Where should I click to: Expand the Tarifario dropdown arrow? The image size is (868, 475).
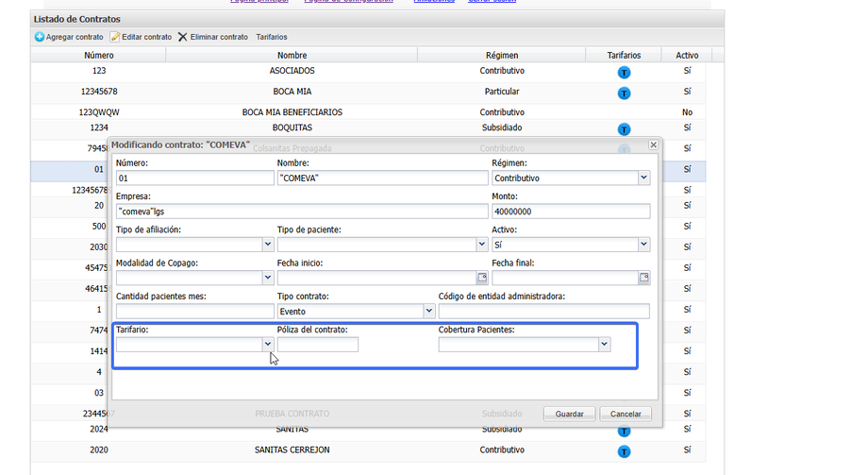pos(267,345)
